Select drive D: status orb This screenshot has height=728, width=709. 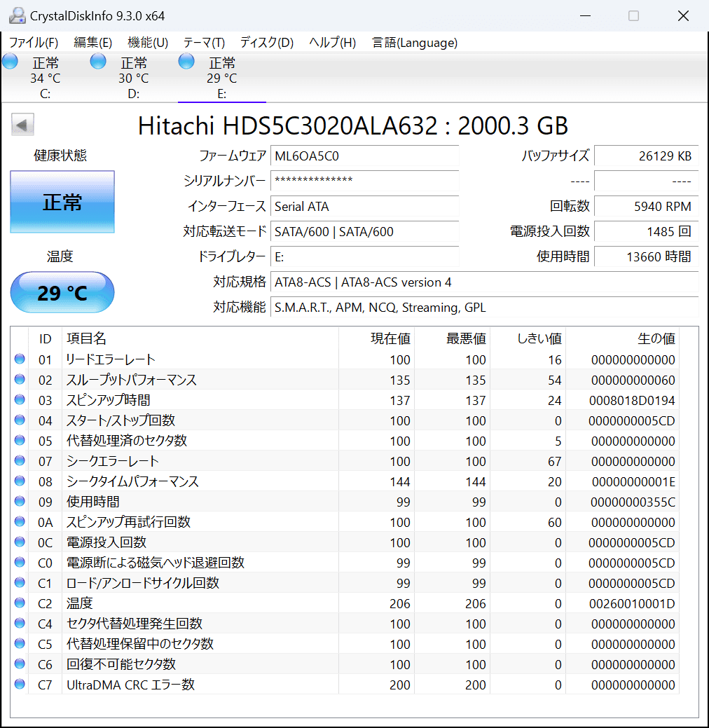point(99,62)
